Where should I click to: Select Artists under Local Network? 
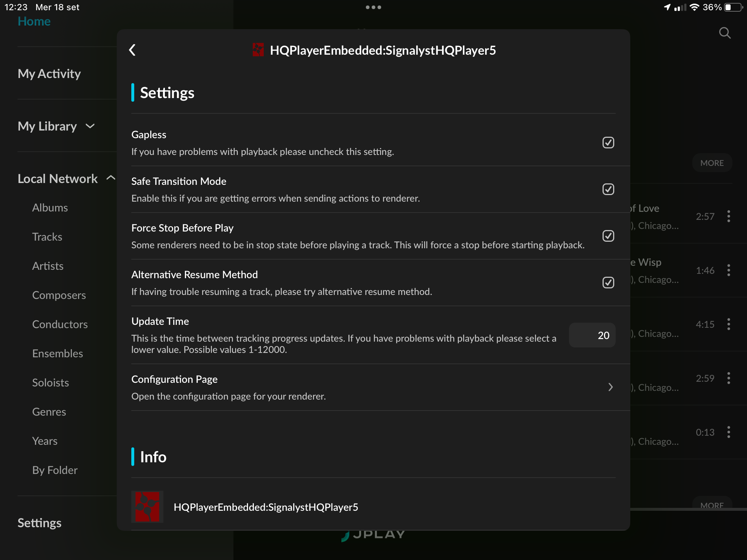click(x=48, y=266)
